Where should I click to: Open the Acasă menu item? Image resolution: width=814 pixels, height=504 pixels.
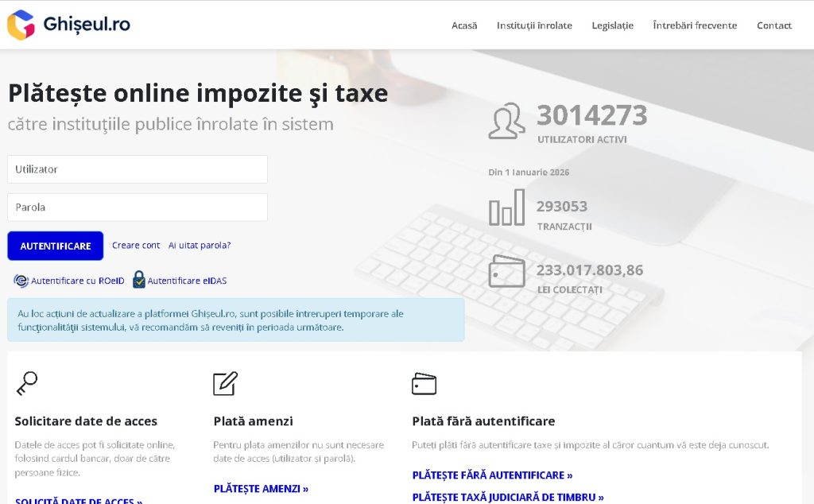click(x=464, y=25)
